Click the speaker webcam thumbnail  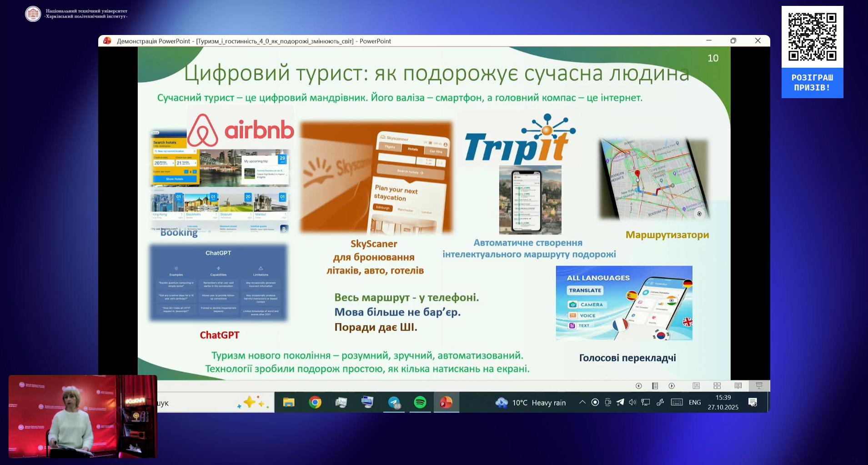(83, 416)
